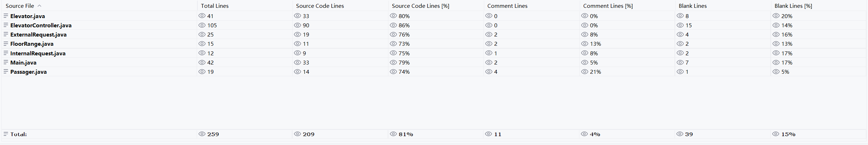Viewport: 868px width, 145px height.
Task: Click eye icon next to ElevatorController 90 source lines
Action: (297, 25)
